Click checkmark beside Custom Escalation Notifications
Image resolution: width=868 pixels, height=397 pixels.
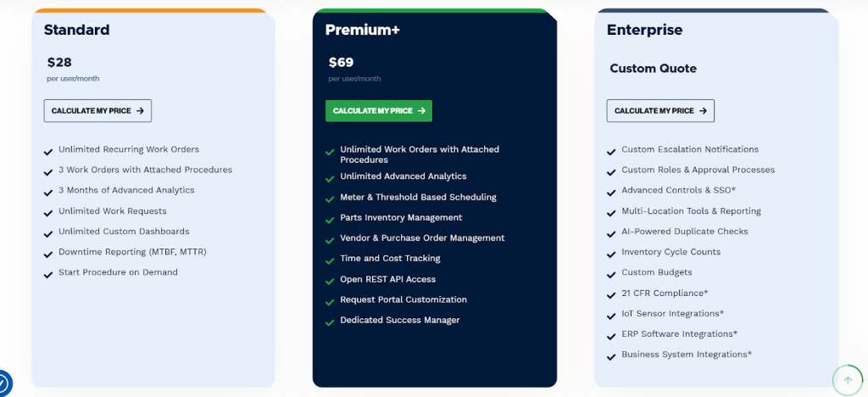pyautogui.click(x=611, y=152)
